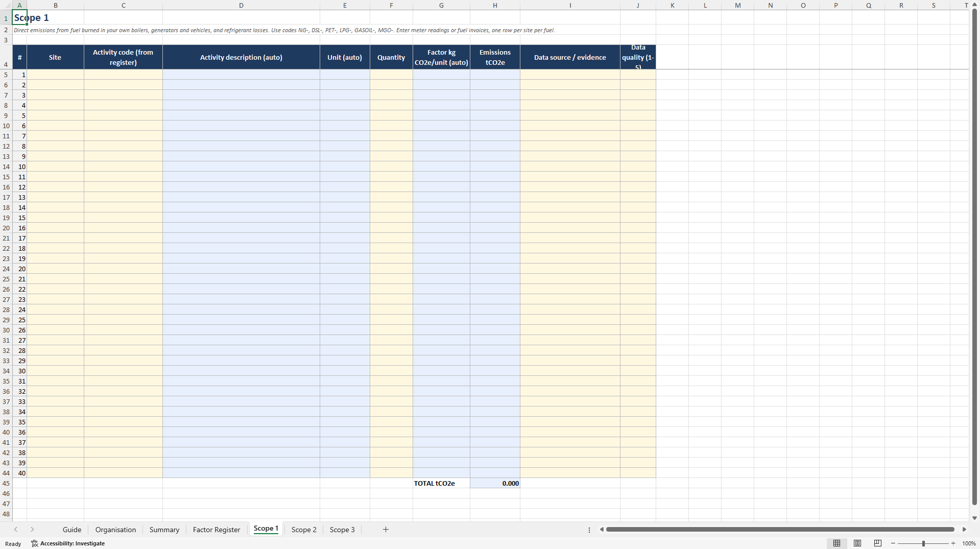The height and width of the screenshot is (549, 980).
Task: Select the 0.000 total value cell
Action: 495,483
